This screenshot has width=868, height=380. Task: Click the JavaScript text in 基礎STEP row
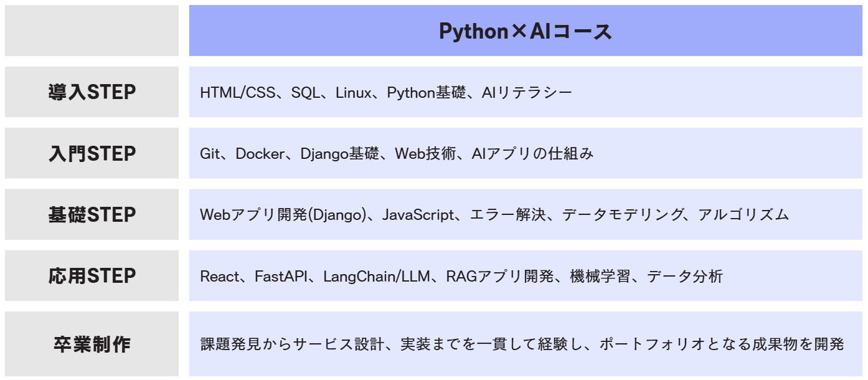point(418,215)
